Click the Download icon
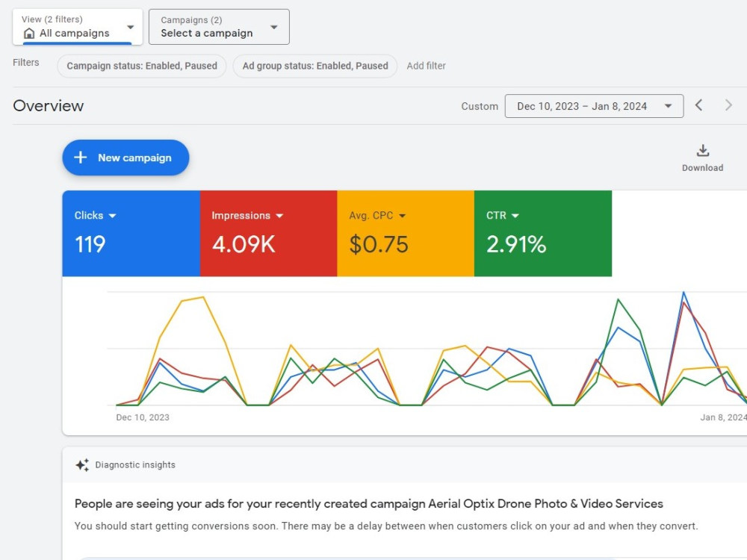The height and width of the screenshot is (560, 747). [x=703, y=151]
